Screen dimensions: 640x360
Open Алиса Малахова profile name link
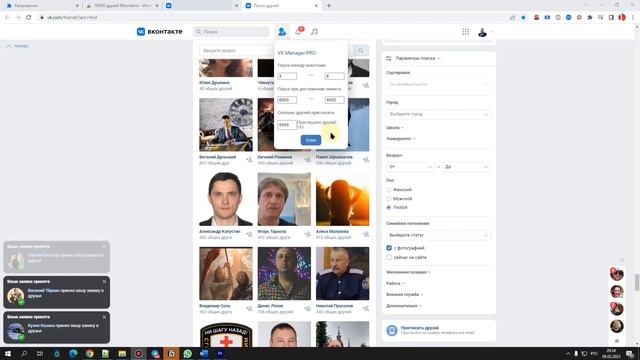332,231
